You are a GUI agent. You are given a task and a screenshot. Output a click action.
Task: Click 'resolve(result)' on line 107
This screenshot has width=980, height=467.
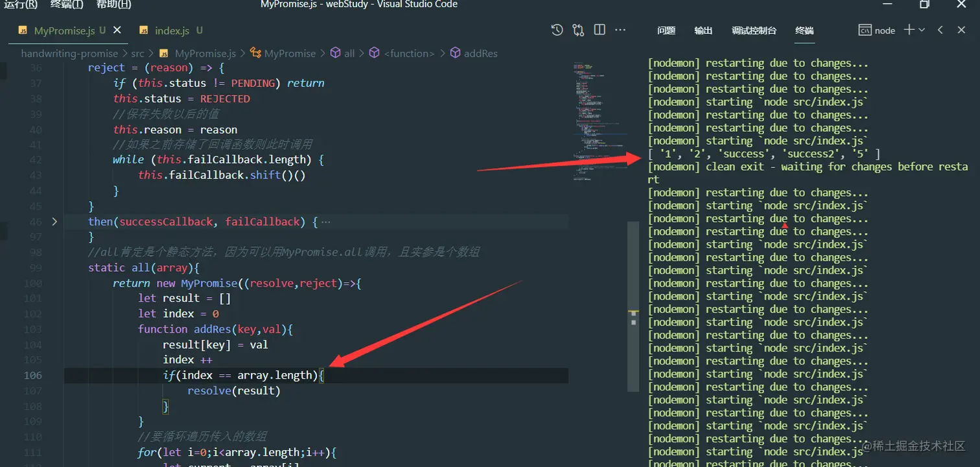coord(234,390)
